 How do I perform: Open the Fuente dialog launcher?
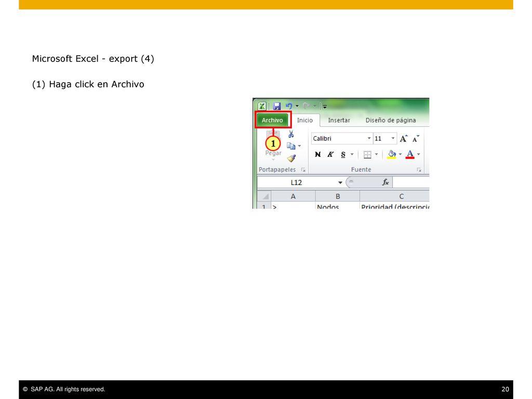[x=419, y=170]
